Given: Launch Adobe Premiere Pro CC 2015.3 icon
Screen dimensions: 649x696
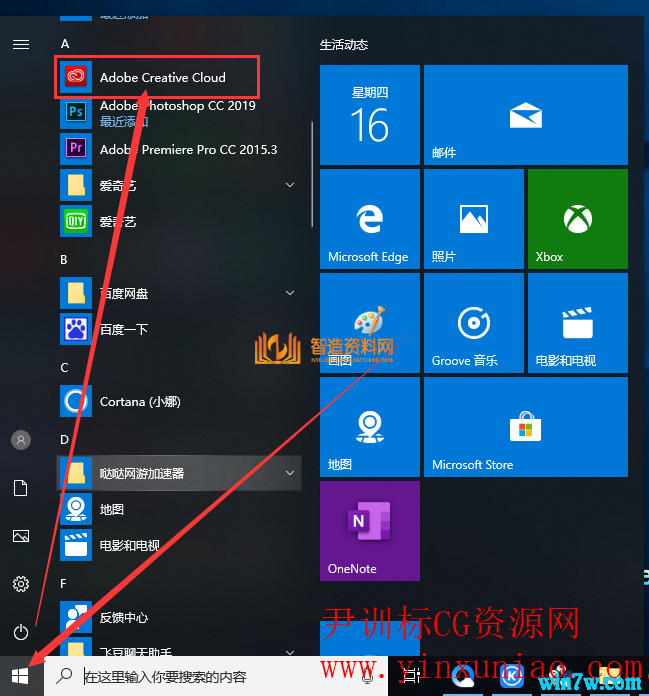Looking at the screenshot, I should pyautogui.click(x=76, y=149).
